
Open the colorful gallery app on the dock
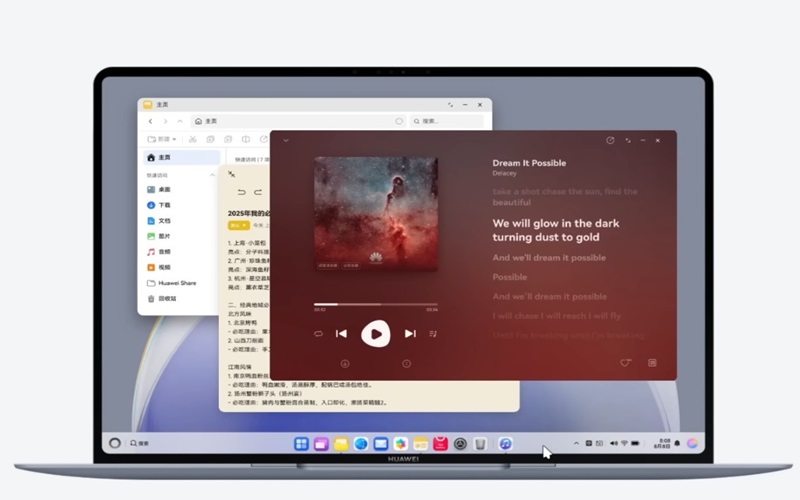pos(401,444)
